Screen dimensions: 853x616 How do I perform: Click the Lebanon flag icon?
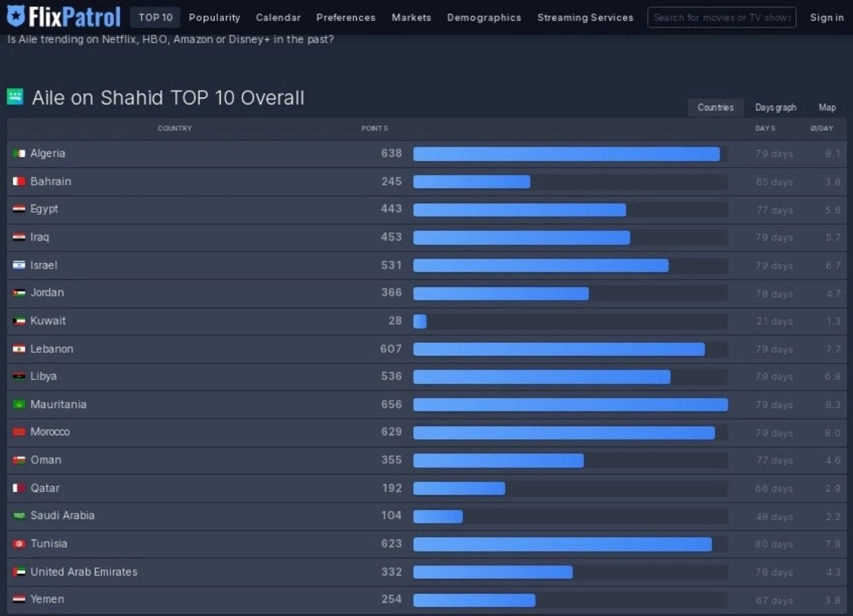(19, 349)
